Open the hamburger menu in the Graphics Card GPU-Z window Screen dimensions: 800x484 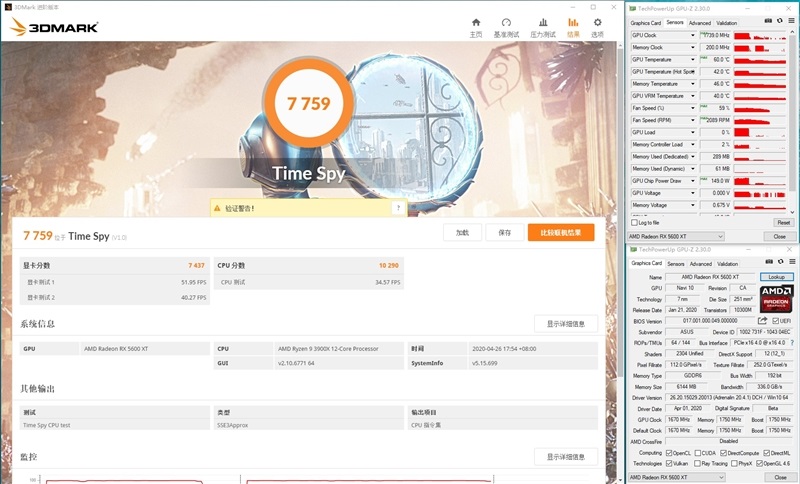[x=792, y=262]
